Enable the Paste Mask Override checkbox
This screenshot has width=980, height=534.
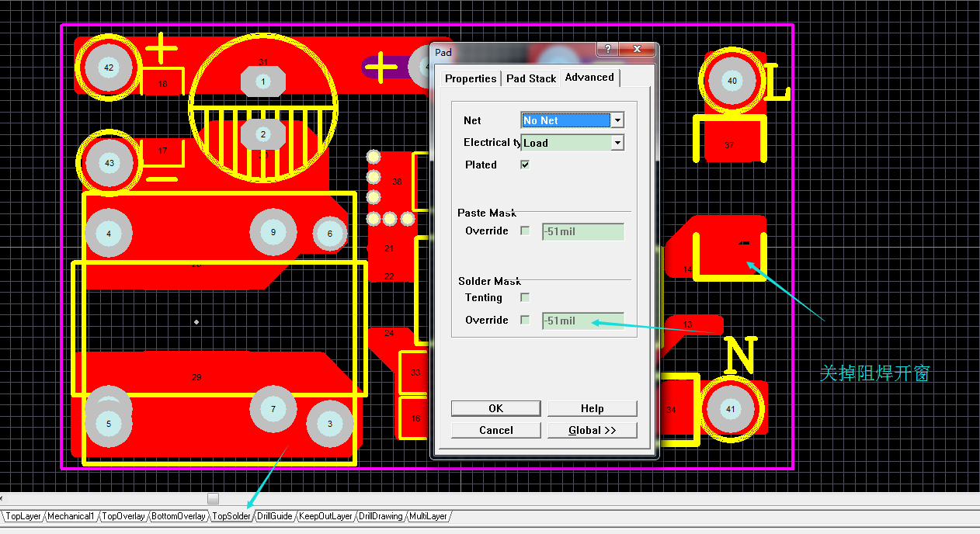[x=525, y=231]
